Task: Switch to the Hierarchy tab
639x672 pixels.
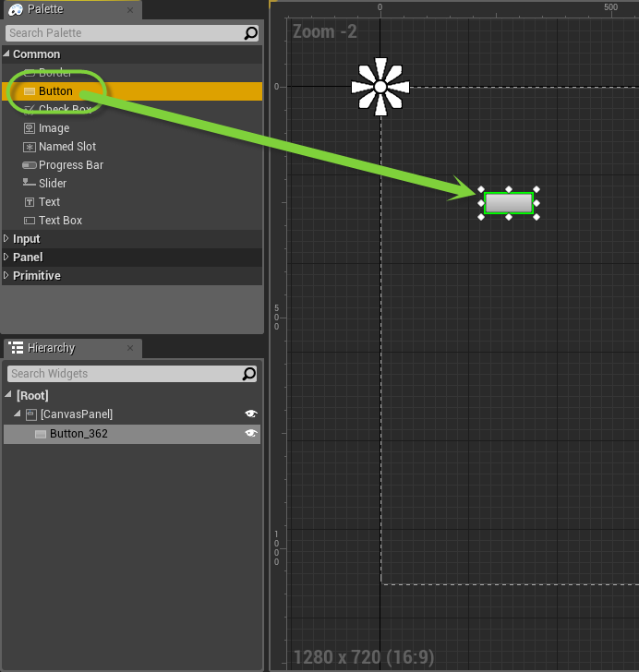Action: [x=73, y=348]
